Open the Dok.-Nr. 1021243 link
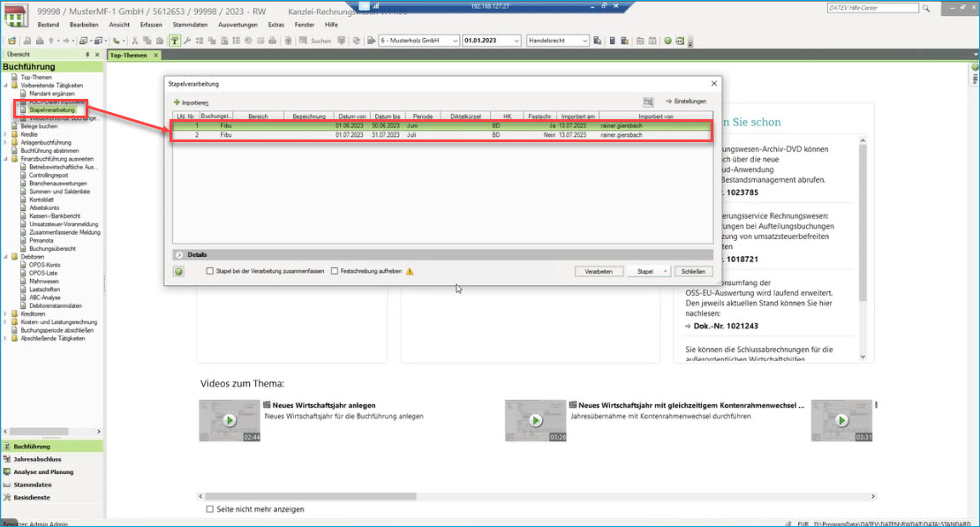980x527 pixels. pyautogui.click(x=726, y=327)
